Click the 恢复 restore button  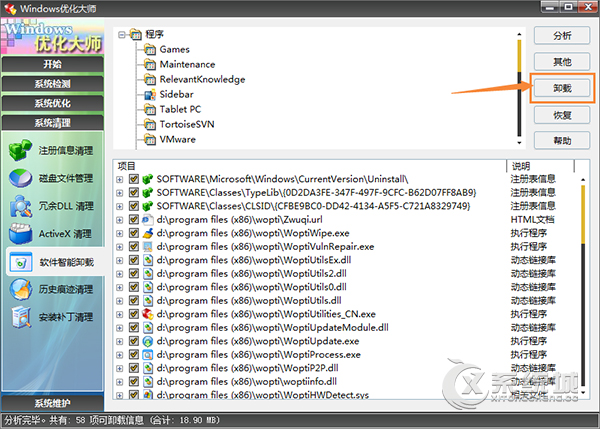[x=562, y=115]
